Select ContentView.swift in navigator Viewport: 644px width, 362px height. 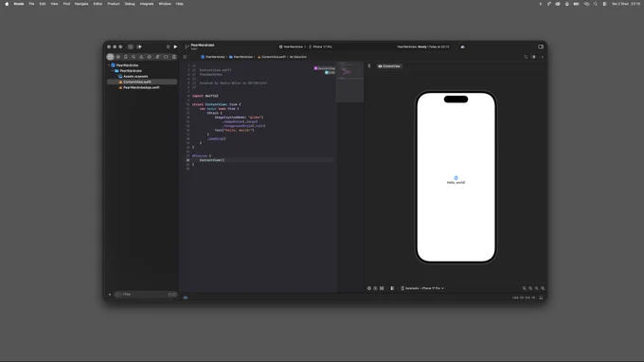tap(142, 81)
